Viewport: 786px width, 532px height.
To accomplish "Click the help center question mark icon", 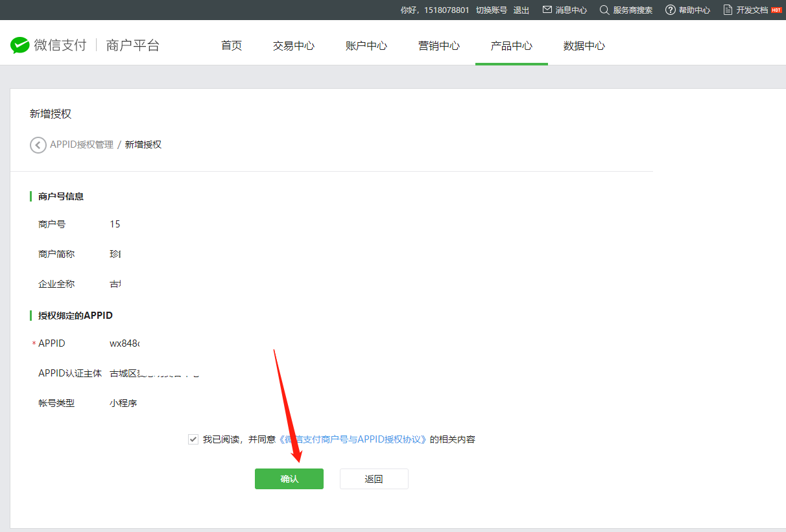I will click(671, 10).
